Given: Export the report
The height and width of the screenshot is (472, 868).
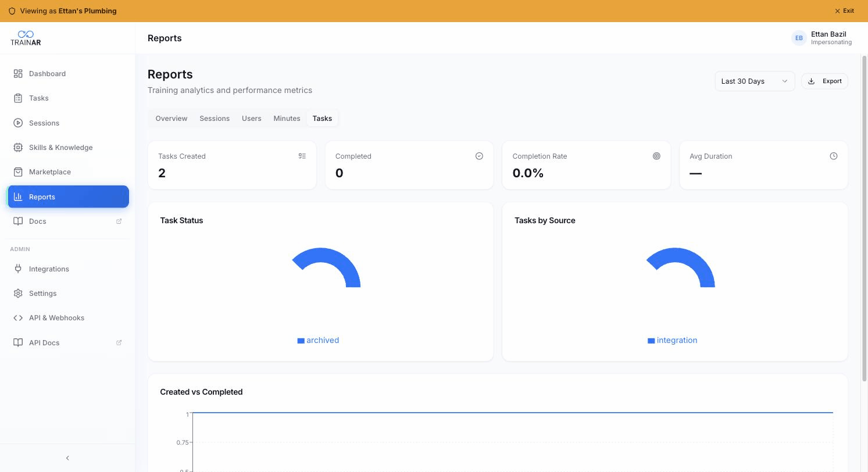Looking at the screenshot, I should click(824, 81).
